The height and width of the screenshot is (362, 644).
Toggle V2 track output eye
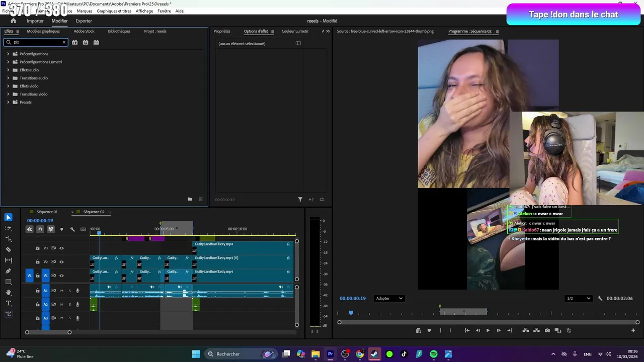[x=61, y=261]
